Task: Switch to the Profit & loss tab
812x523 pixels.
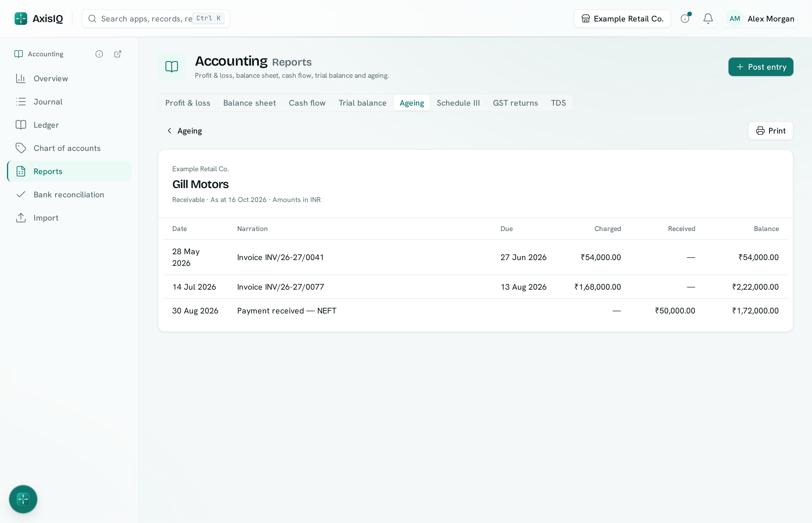Action: coord(188,103)
